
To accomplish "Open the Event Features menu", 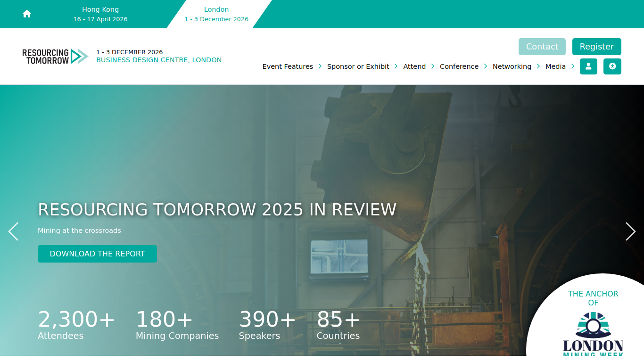I will click(288, 66).
